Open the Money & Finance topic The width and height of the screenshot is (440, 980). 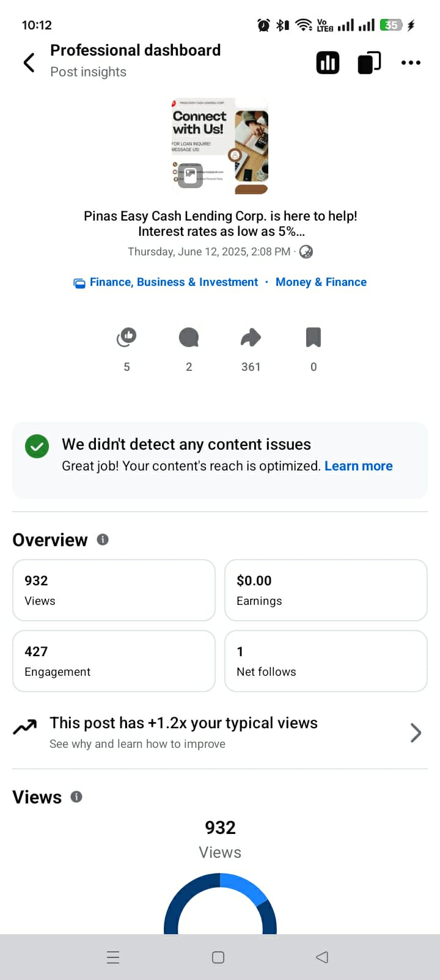point(321,282)
